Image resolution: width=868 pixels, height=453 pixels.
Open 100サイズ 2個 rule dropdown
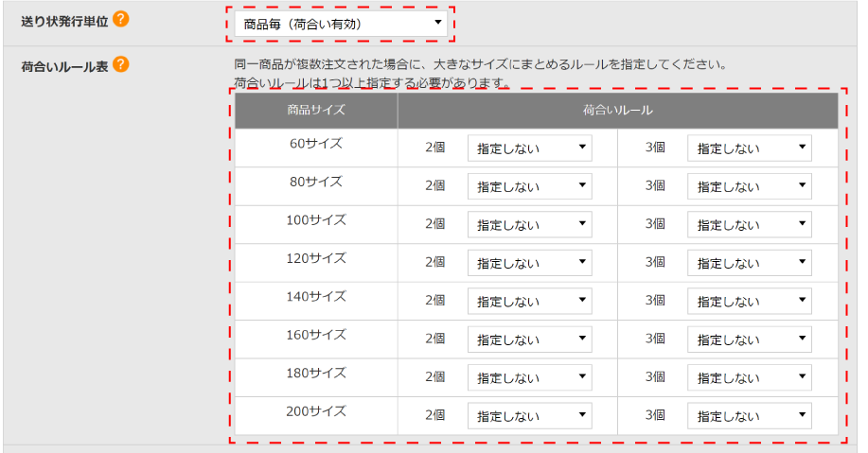530,224
